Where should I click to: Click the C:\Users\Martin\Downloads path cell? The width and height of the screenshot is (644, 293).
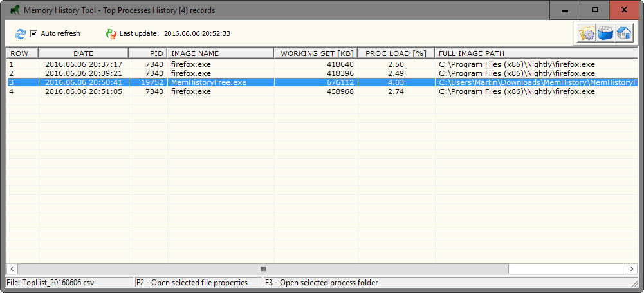538,82
